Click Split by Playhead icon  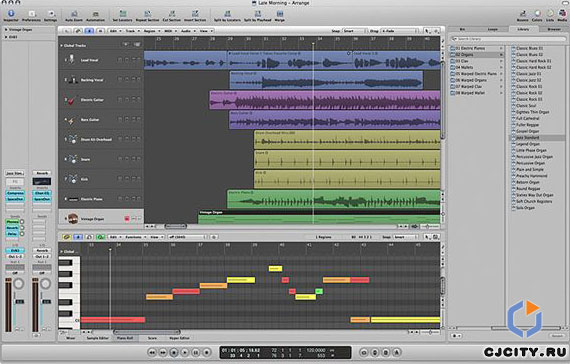[257, 15]
